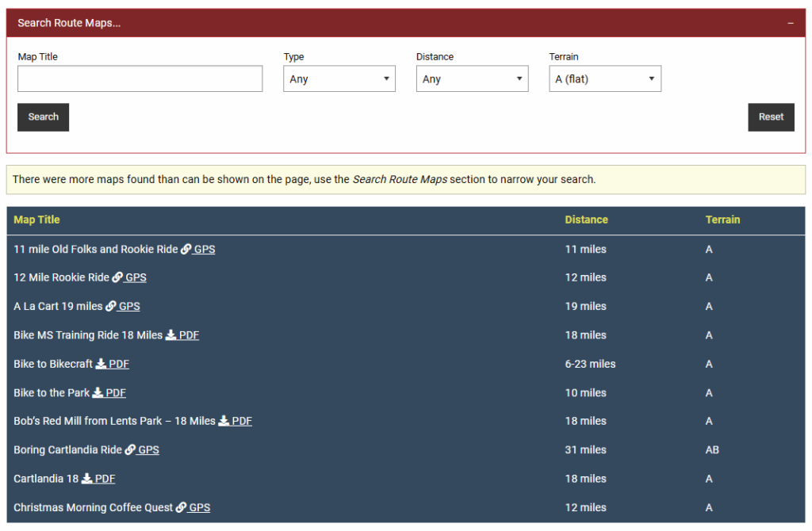Sort by the Distance column header

point(586,220)
